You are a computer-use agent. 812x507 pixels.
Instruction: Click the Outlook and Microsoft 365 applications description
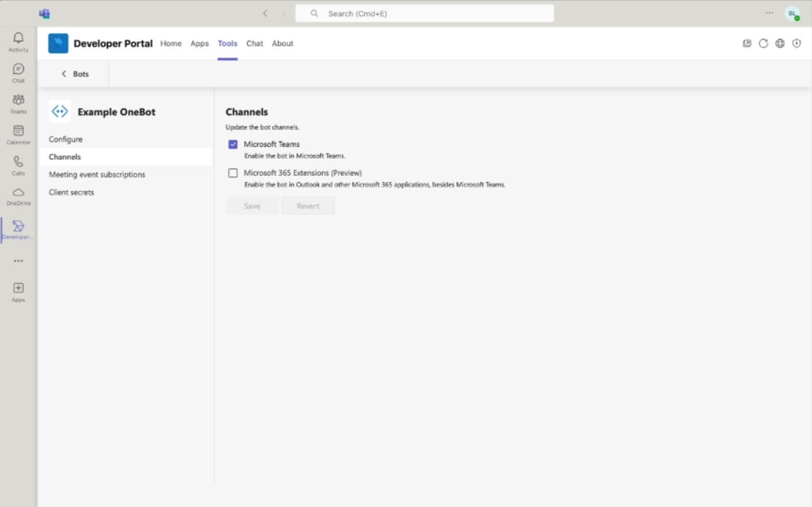pyautogui.click(x=375, y=184)
